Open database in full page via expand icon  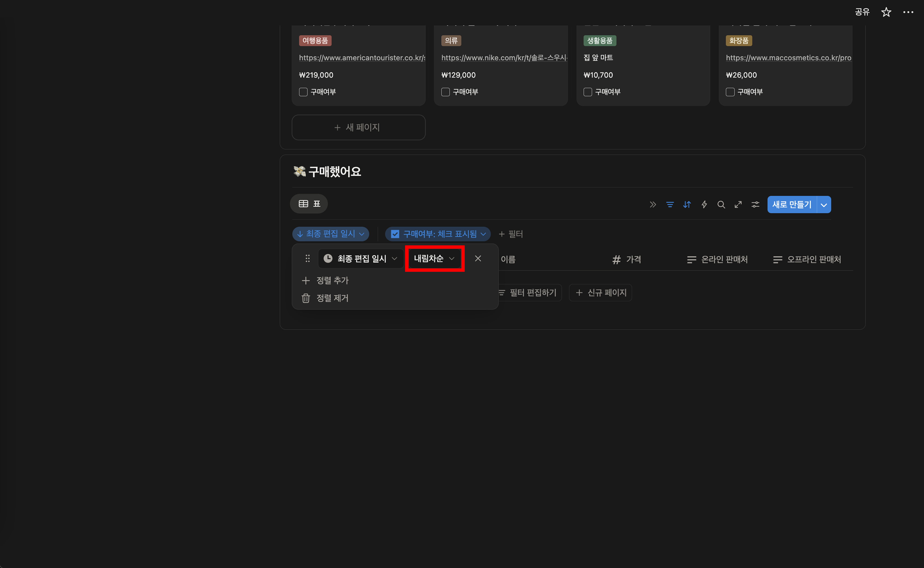pyautogui.click(x=738, y=204)
